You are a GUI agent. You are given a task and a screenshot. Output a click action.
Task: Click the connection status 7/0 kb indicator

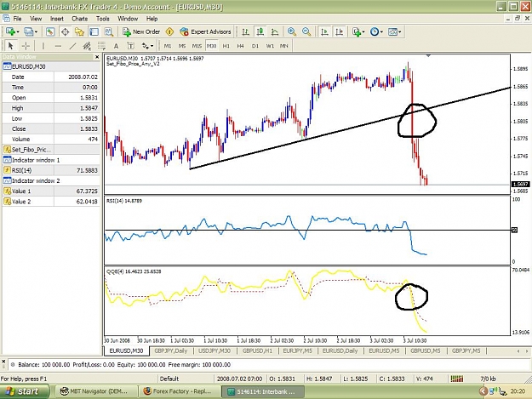click(488, 379)
